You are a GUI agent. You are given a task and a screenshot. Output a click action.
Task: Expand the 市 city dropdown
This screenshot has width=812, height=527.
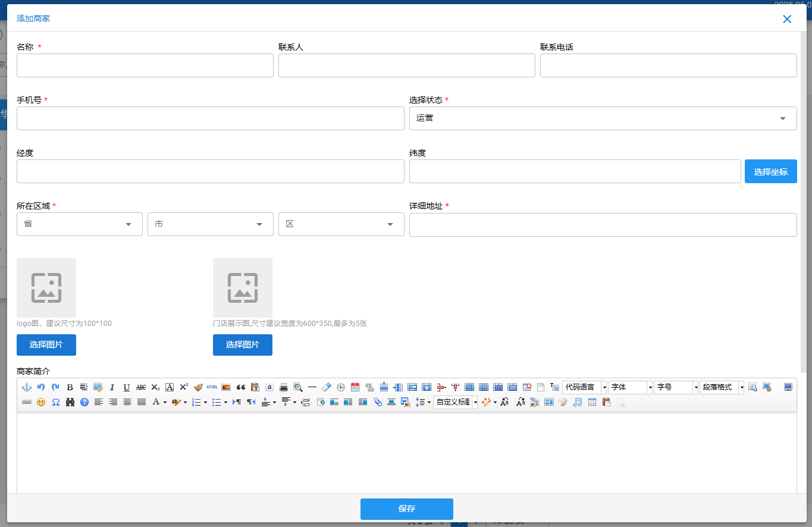pos(211,224)
